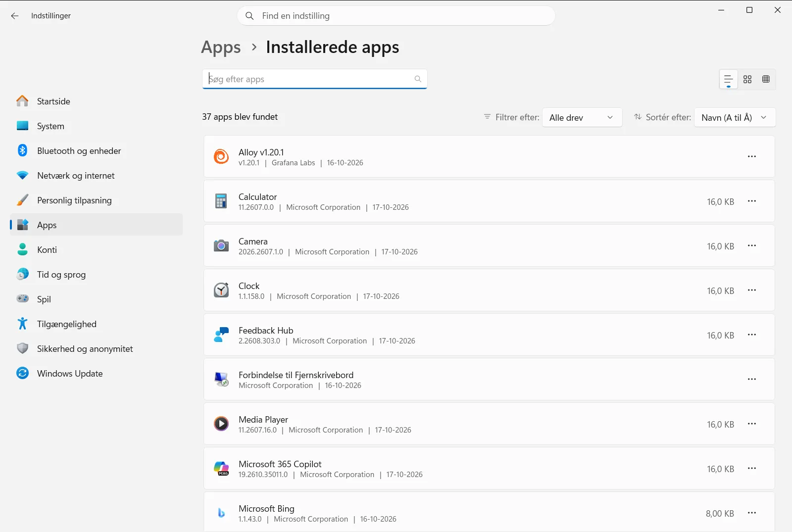Open Personlig tilpasning
The width and height of the screenshot is (792, 532).
click(x=96, y=200)
